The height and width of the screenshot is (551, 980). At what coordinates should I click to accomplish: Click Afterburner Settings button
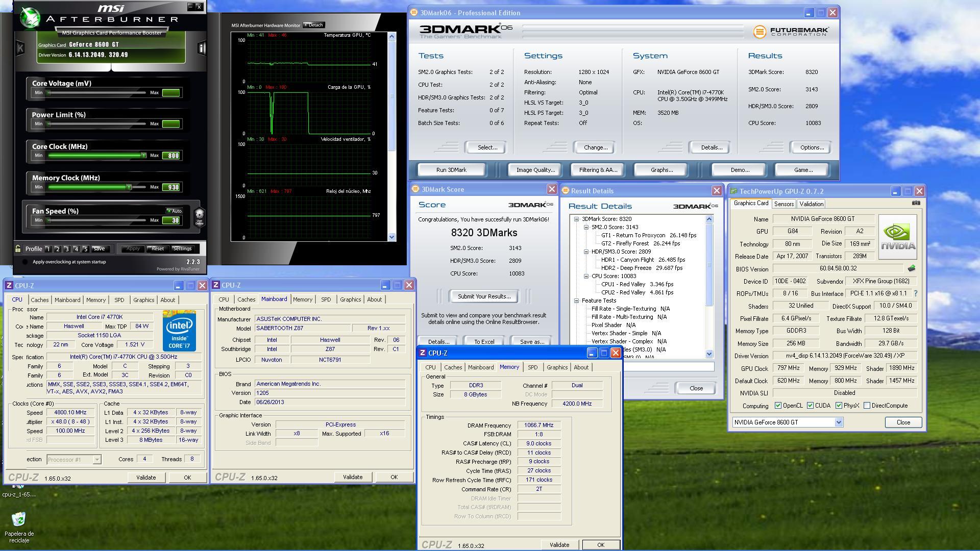(182, 249)
